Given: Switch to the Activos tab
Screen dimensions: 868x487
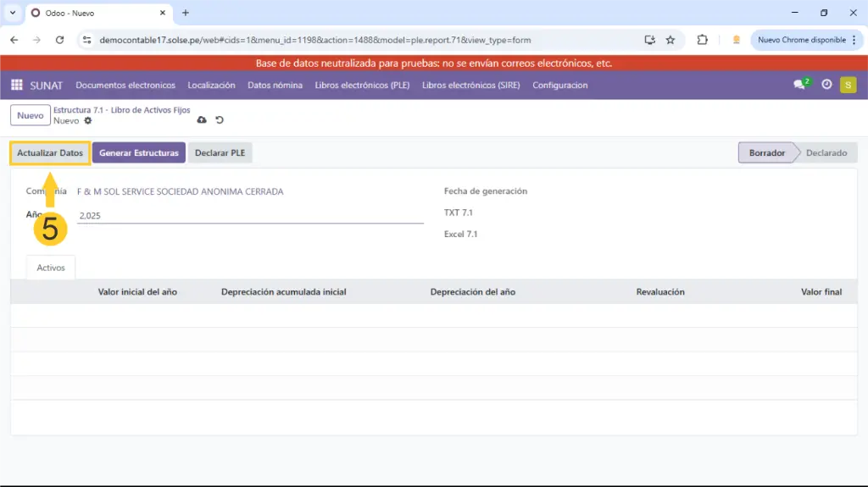Looking at the screenshot, I should 51,267.
